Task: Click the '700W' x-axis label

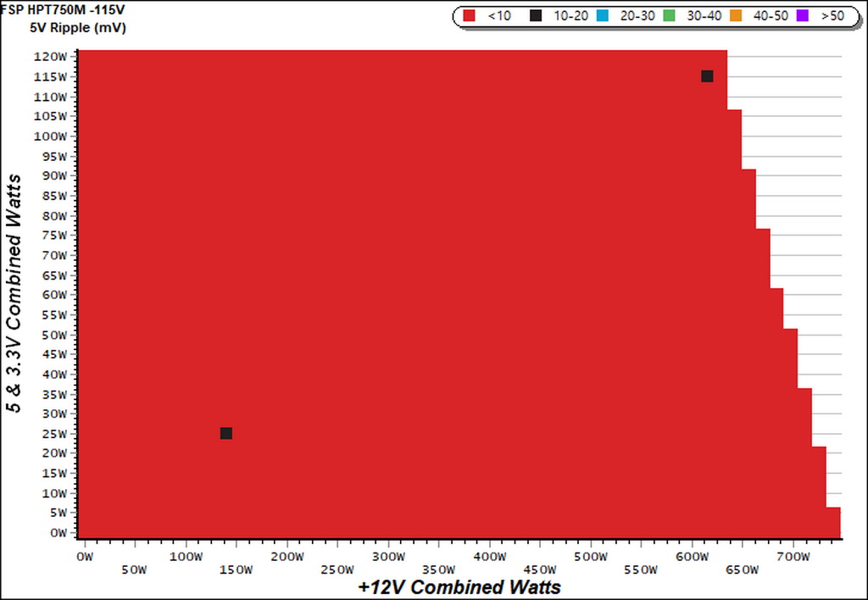Action: [793, 557]
